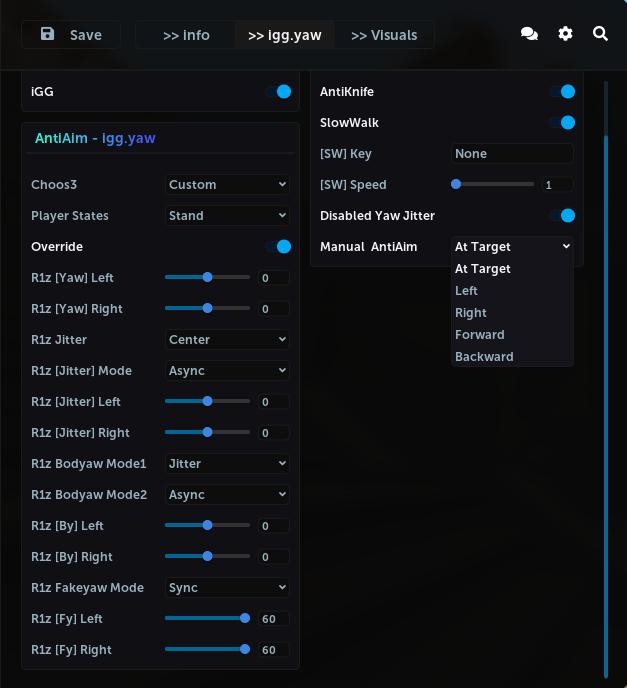Open settings via the gear icon
This screenshot has height=688, width=627.
565,34
